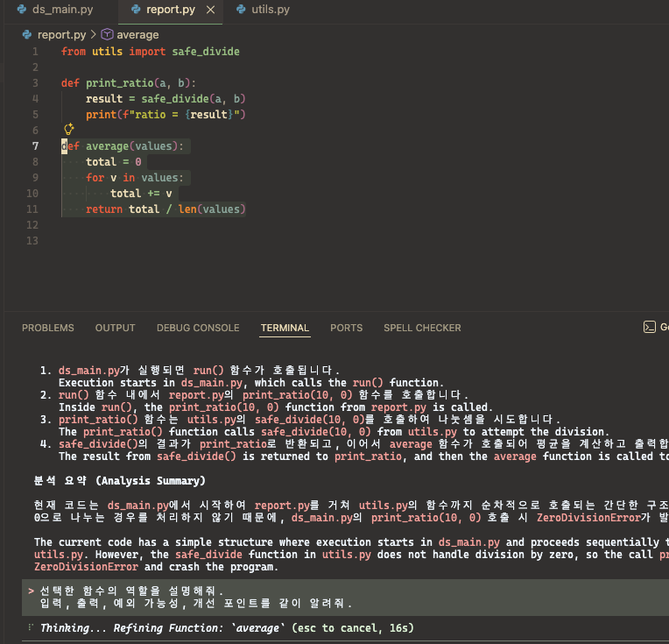Switch to the OUTPUT panel
The width and height of the screenshot is (669, 644).
point(116,328)
